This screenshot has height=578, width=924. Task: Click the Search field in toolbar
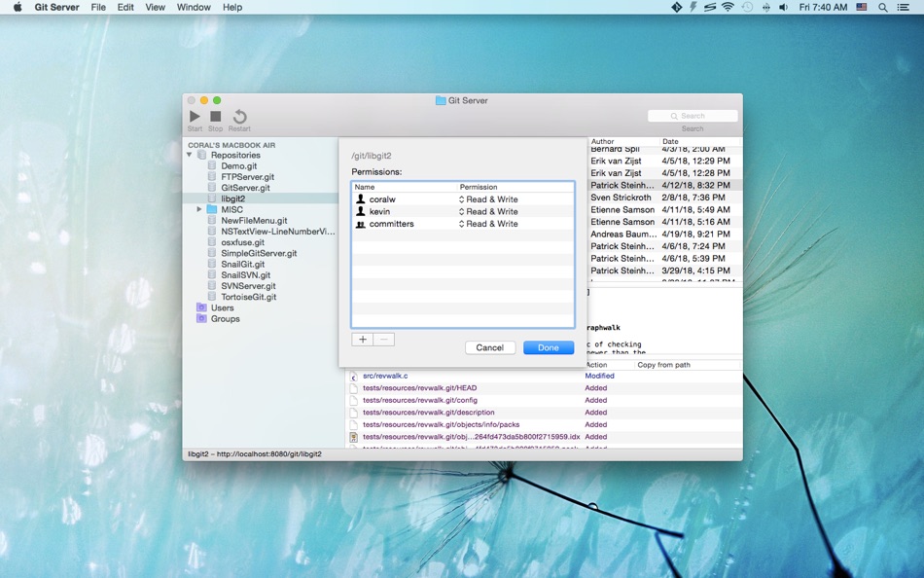click(693, 116)
